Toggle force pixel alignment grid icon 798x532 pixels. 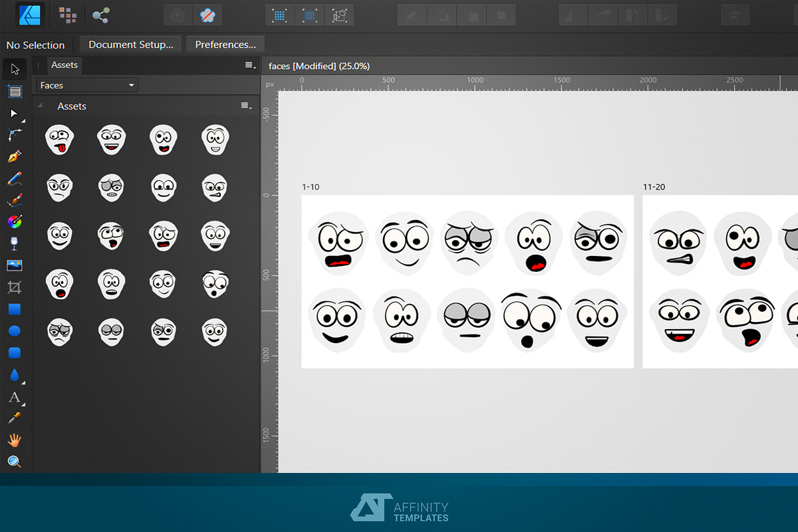[x=280, y=15]
